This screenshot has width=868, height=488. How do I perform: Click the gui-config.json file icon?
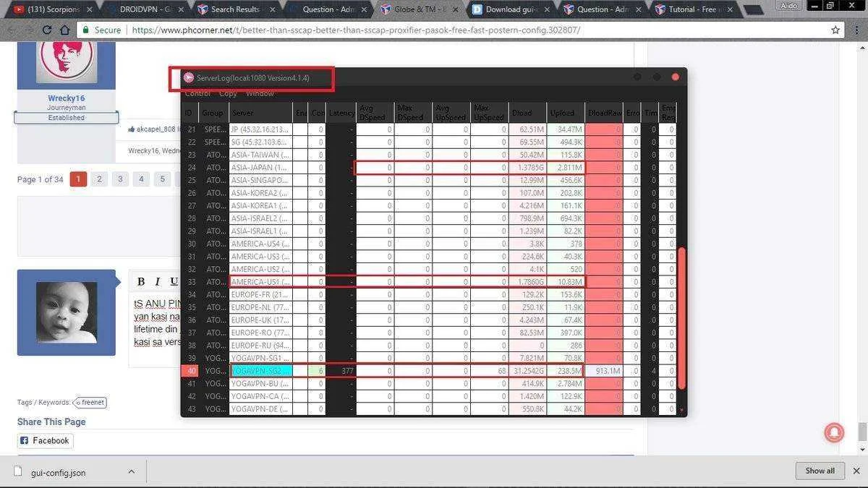click(18, 472)
